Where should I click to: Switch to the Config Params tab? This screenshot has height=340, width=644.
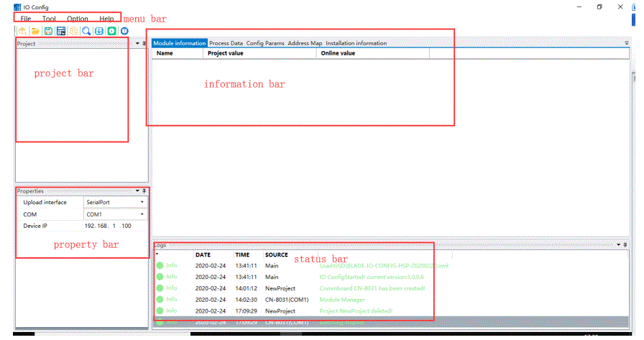(265, 43)
